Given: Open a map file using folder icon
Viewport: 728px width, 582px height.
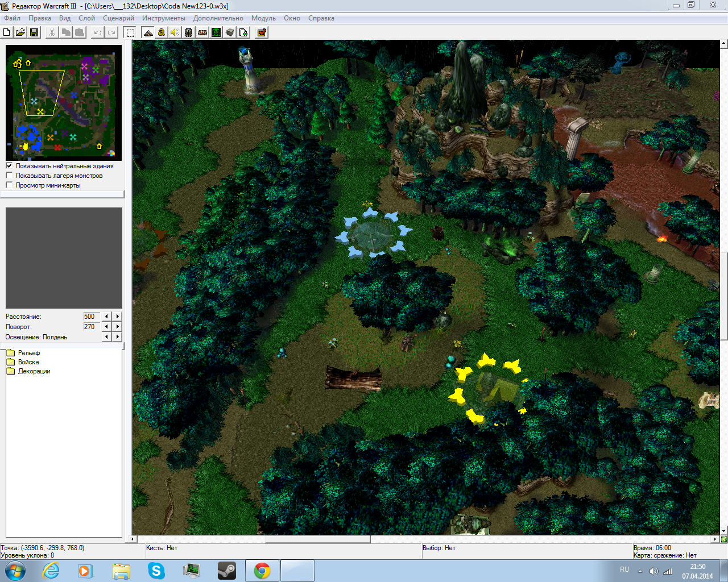Looking at the screenshot, I should coord(20,32).
